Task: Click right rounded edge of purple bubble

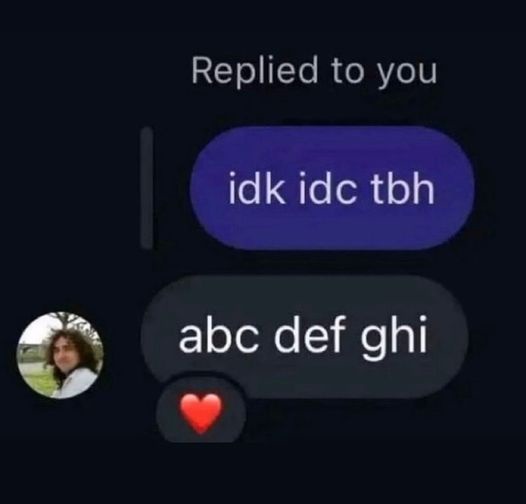Action: 465,188
